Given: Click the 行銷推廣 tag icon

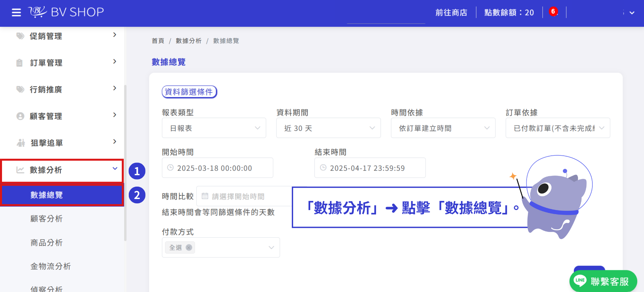Looking at the screenshot, I should tap(20, 89).
